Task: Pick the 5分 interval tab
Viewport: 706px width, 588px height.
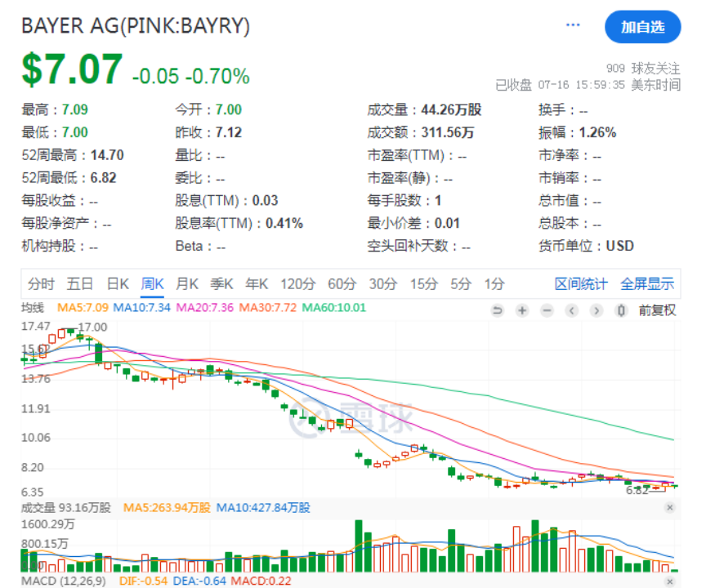Action: (x=461, y=284)
